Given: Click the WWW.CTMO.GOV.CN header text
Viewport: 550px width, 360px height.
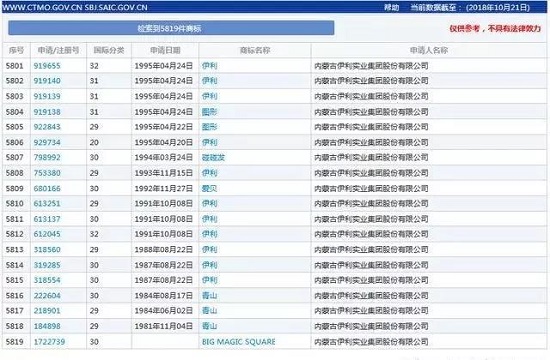Looking at the screenshot, I should tap(42, 7).
